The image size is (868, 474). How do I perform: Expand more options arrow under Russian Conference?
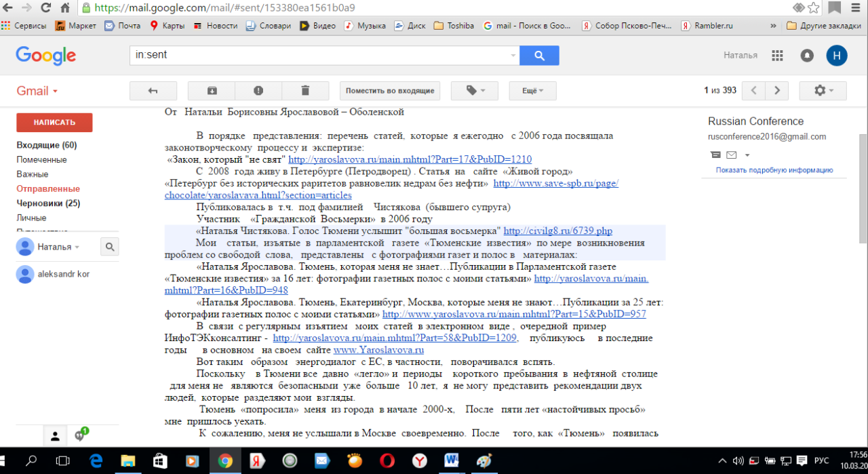click(x=747, y=155)
